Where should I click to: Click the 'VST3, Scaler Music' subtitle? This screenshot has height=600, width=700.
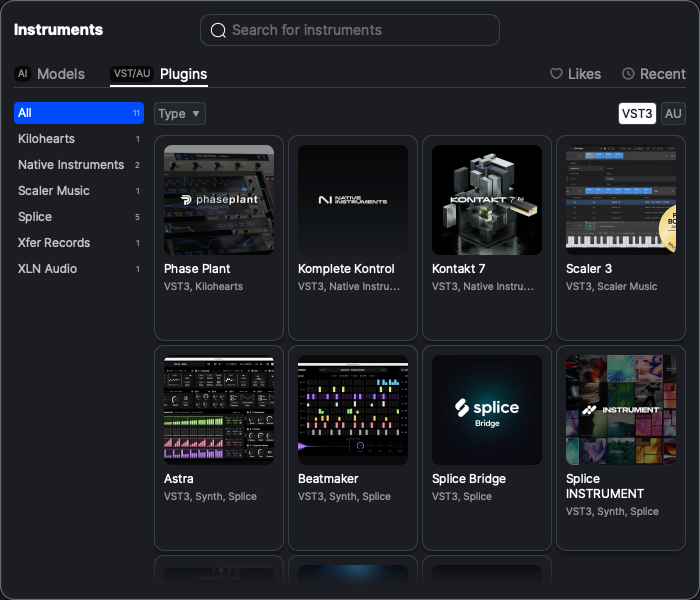coord(611,286)
